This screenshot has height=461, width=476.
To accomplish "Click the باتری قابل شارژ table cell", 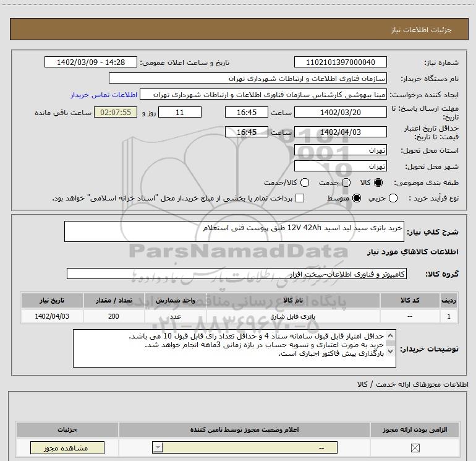I will coord(293,316).
